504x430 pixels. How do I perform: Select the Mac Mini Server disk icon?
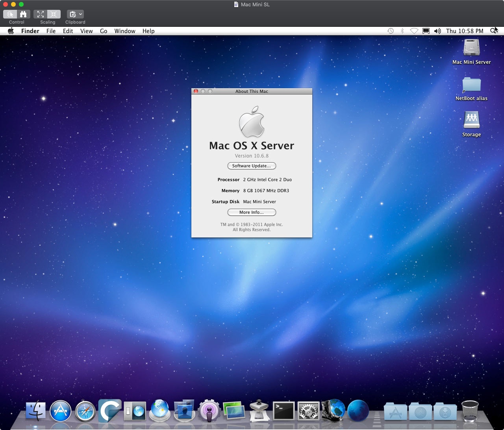pos(471,48)
